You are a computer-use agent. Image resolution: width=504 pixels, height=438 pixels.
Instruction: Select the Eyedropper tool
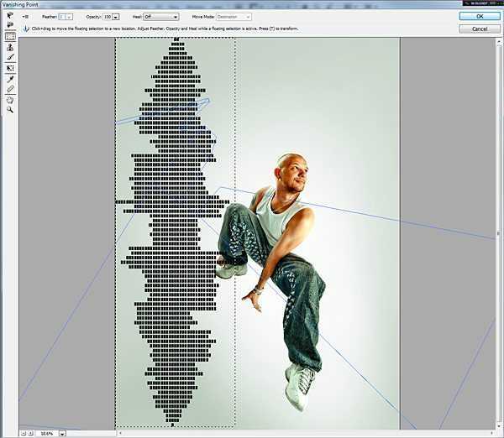10,79
